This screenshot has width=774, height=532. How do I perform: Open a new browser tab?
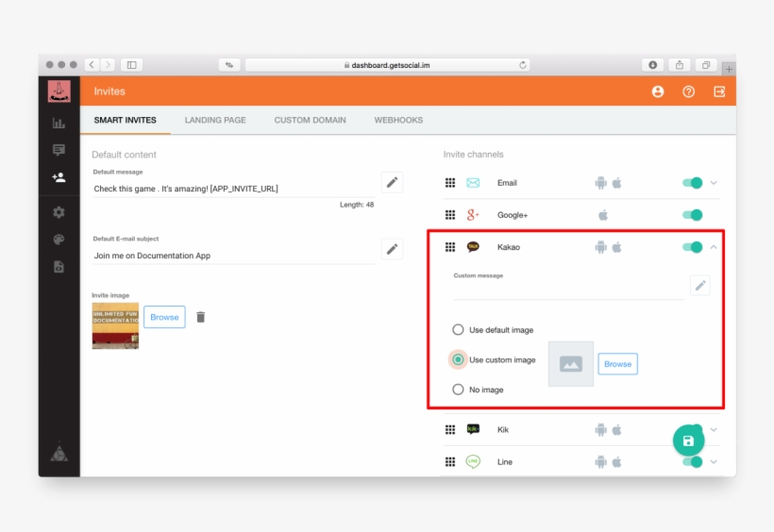point(729,69)
